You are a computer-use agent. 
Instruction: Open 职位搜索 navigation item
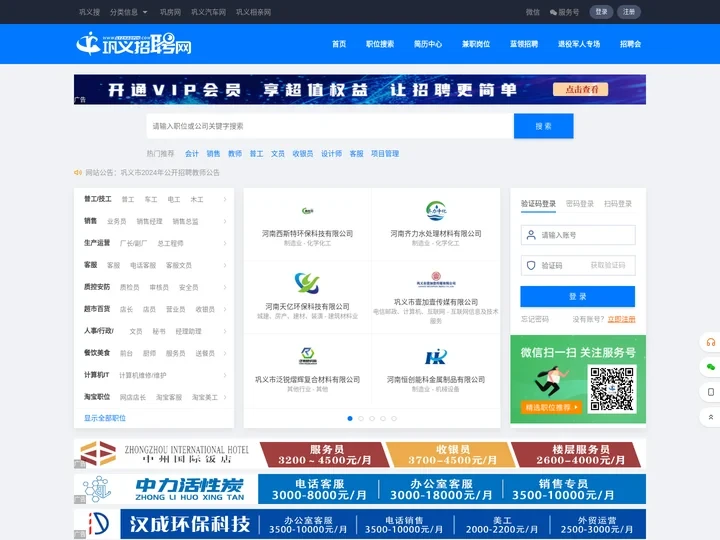(x=380, y=44)
